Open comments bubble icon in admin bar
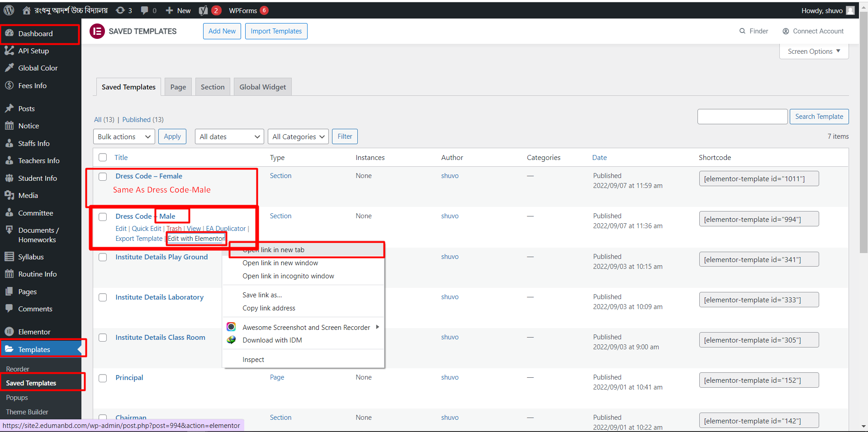Viewport: 868px width, 432px height. (x=145, y=10)
